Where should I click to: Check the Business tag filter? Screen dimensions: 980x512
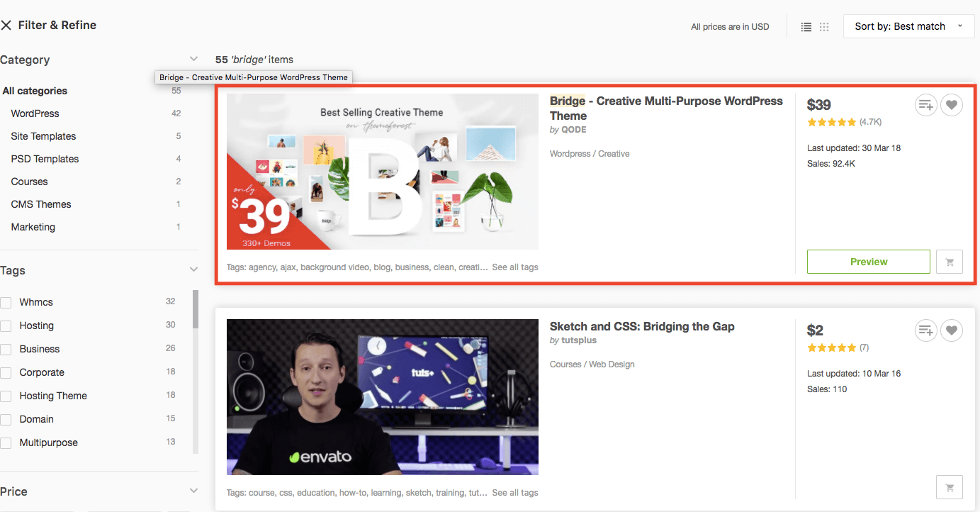click(x=6, y=349)
